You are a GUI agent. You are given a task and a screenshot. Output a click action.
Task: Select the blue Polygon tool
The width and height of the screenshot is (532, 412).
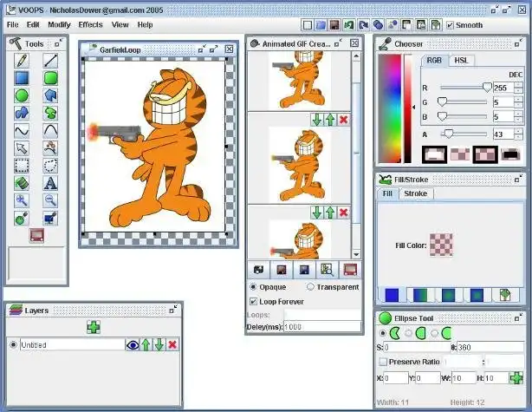(50, 95)
